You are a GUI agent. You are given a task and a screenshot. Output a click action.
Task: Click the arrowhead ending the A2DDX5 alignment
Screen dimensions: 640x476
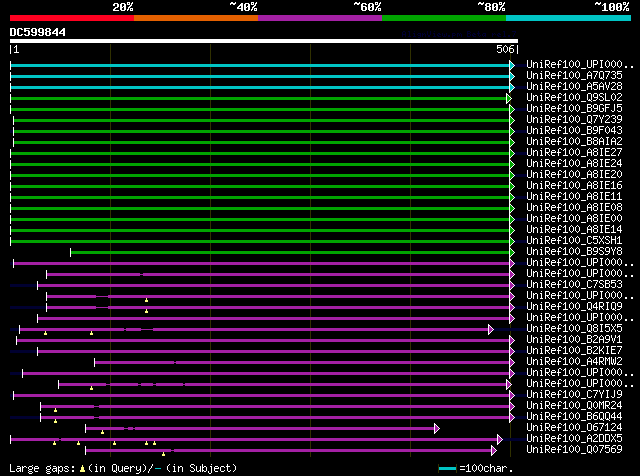click(500, 439)
